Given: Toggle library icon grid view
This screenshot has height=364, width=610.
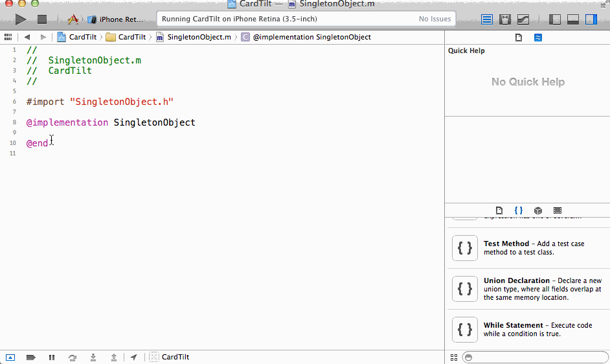Looking at the screenshot, I should coord(453,358).
